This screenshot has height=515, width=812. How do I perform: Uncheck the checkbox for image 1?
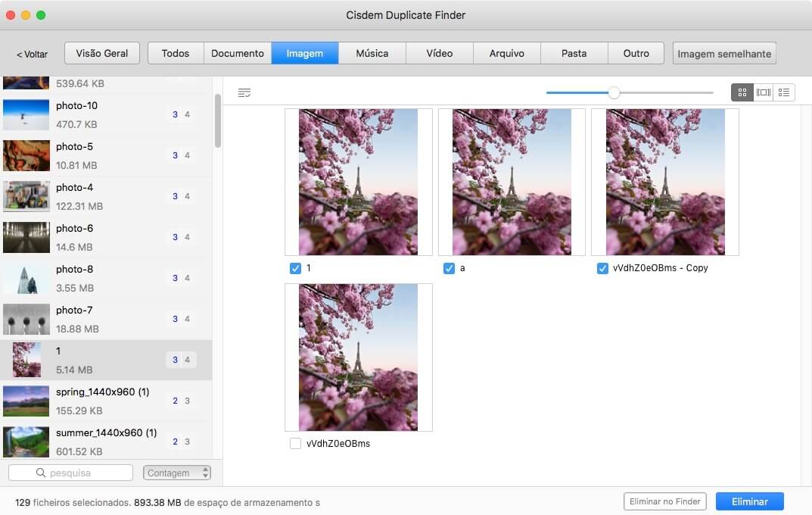[x=295, y=268]
